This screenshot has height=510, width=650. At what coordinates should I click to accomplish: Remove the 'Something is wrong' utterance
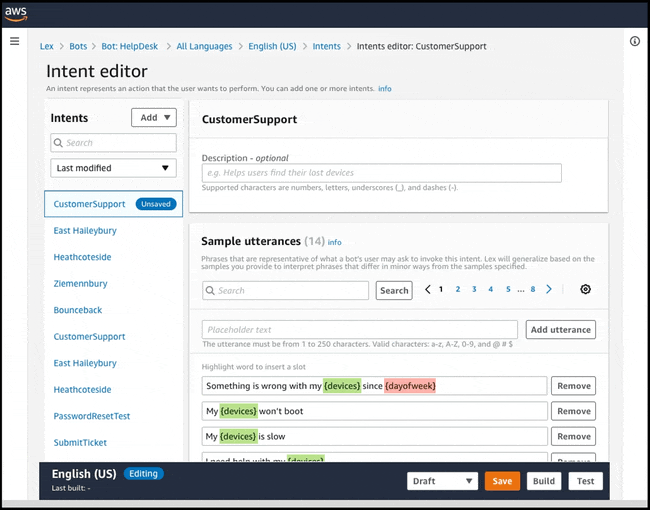pyautogui.click(x=573, y=386)
